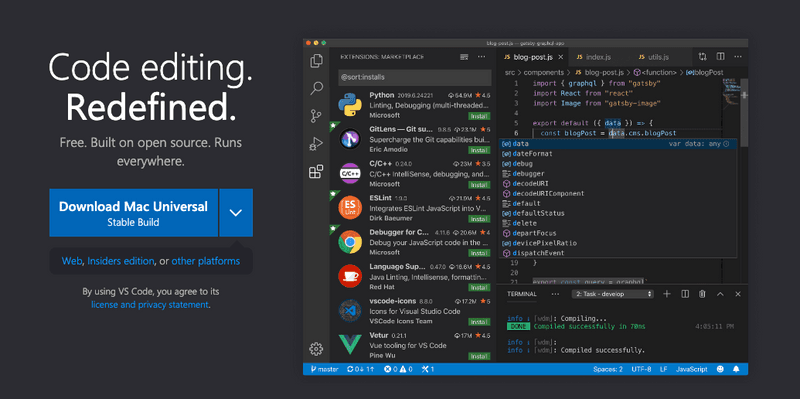Click the master branch in status bar
Viewport: 800px width, 399px height.
tap(324, 369)
